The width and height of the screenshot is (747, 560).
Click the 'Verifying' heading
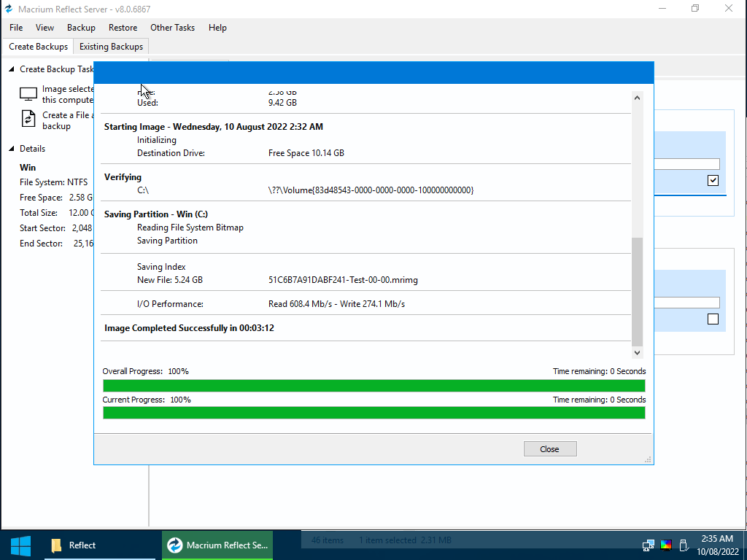(x=123, y=177)
